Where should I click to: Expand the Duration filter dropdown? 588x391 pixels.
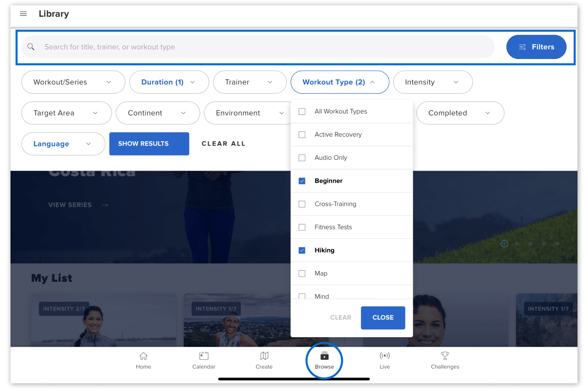(x=169, y=82)
